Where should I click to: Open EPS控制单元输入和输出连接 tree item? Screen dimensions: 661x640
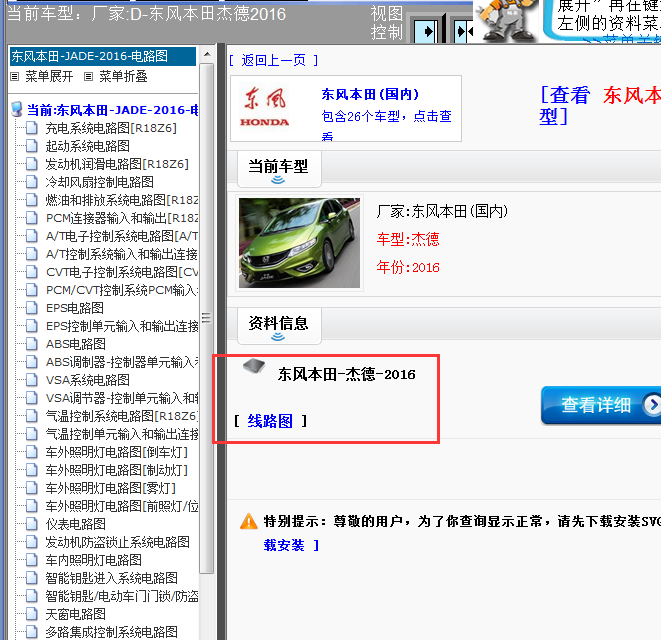click(x=122, y=326)
